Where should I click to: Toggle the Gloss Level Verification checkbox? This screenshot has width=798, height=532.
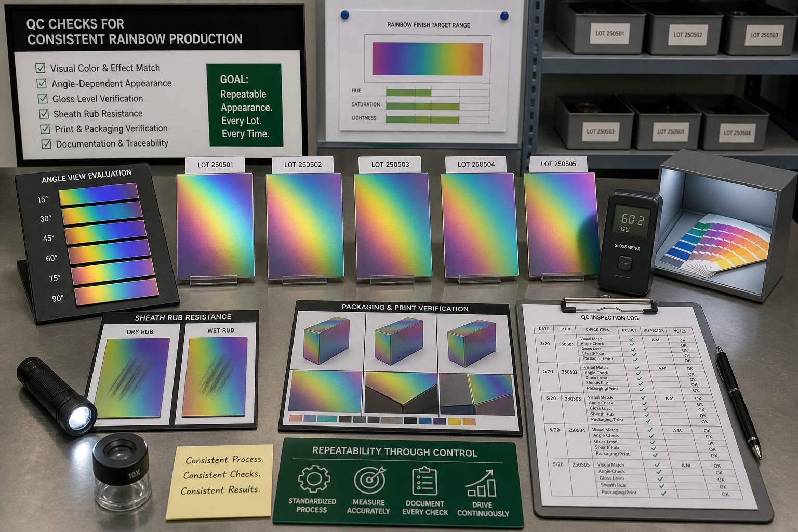pyautogui.click(x=43, y=99)
